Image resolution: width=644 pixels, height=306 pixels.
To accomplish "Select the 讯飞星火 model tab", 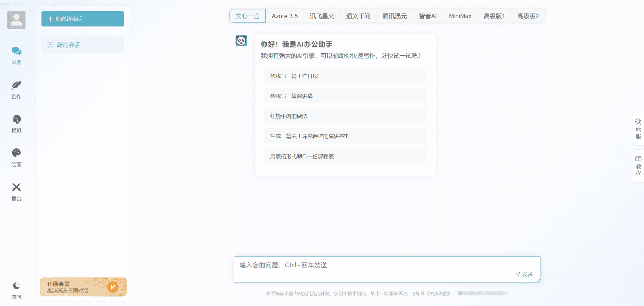I will tap(322, 16).
